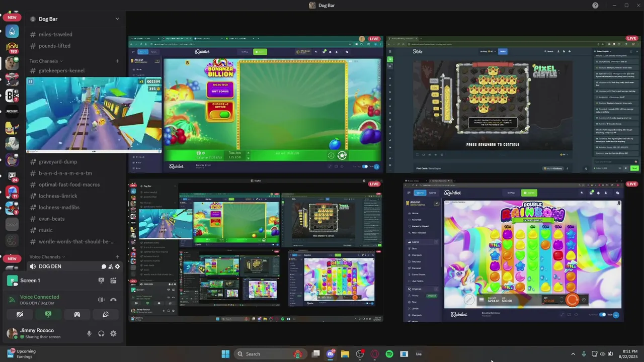Open Spotify from the taskbar
644x362 pixels.
[x=389, y=354]
